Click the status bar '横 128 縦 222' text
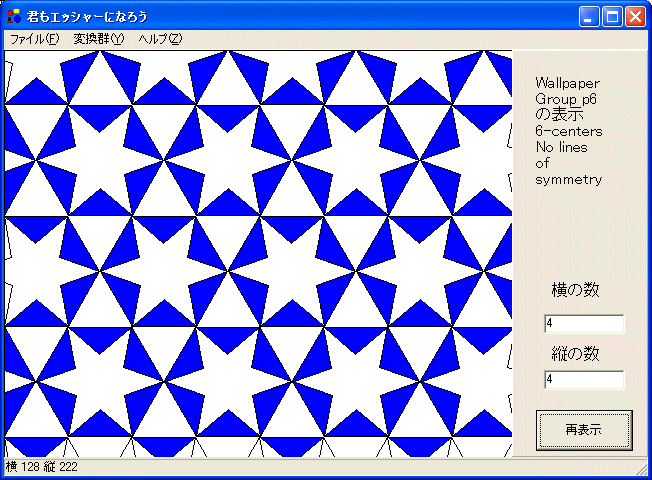 (42, 467)
